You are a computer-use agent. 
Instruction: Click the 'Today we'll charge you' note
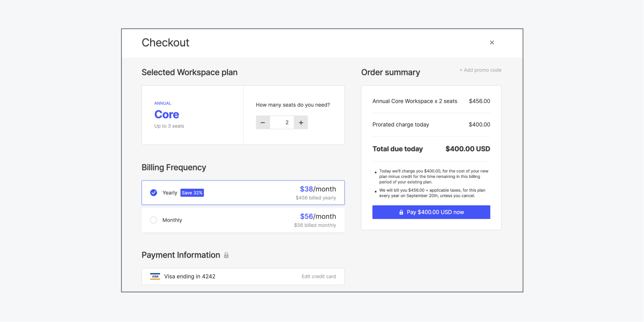(x=434, y=177)
